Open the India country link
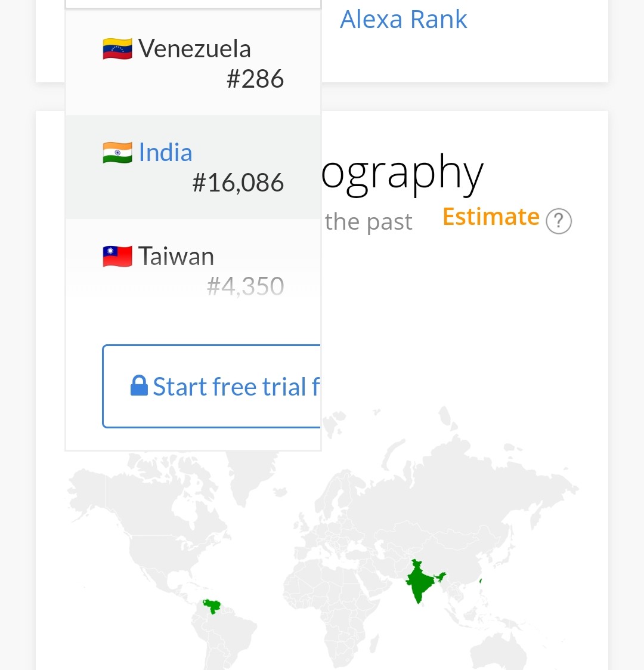This screenshot has width=644, height=670. coord(165,153)
